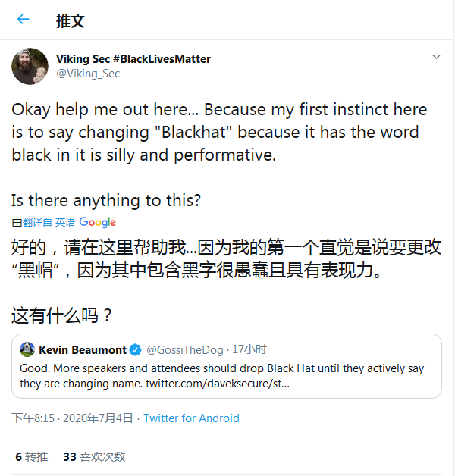Click the back arrow icon

tap(24, 20)
